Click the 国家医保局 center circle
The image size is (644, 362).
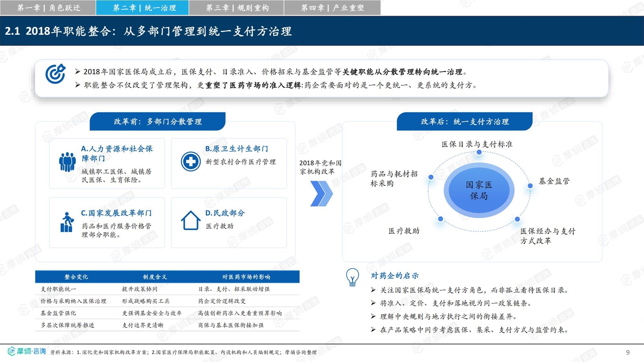(x=479, y=190)
